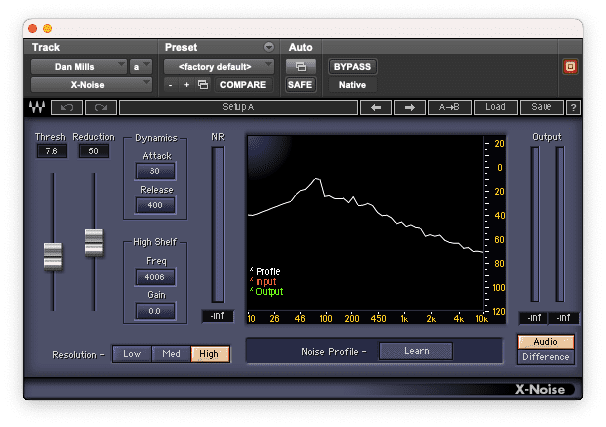Click the Waves logo icon
The width and height of the screenshot is (606, 427).
click(37, 107)
